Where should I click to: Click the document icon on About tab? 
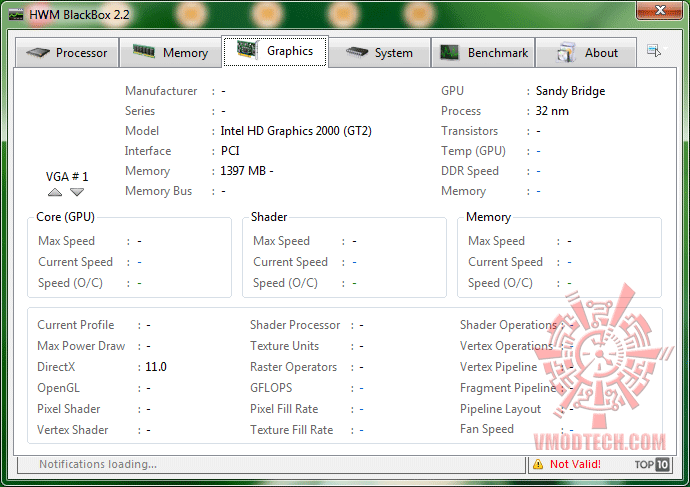(x=566, y=52)
